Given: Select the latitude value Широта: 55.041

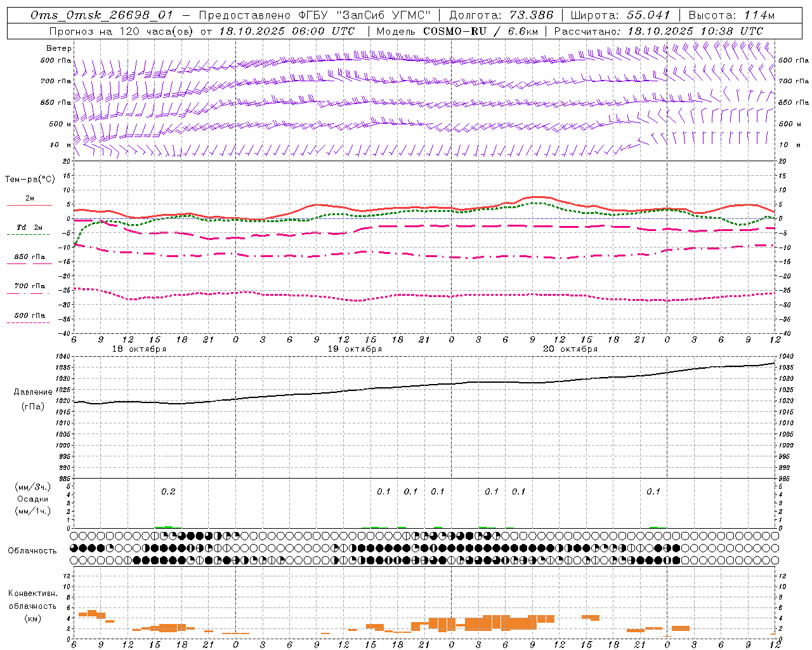Looking at the screenshot, I should tap(620, 15).
